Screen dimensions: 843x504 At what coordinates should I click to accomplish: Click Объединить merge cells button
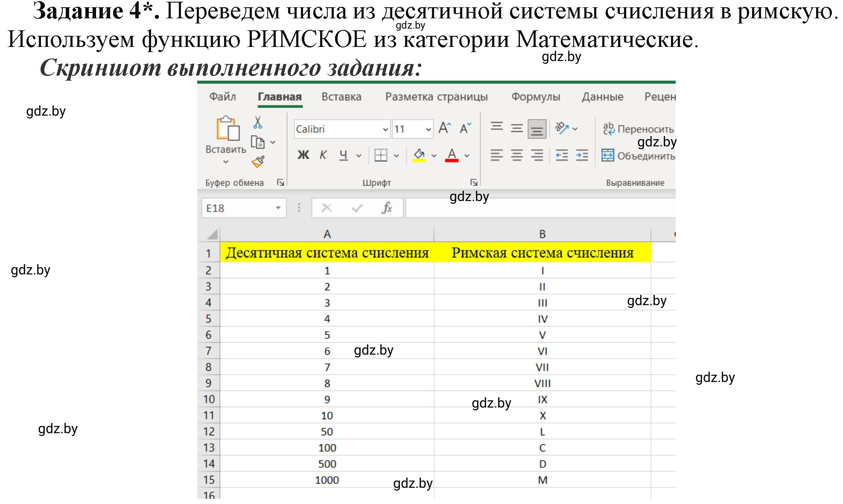(638, 156)
